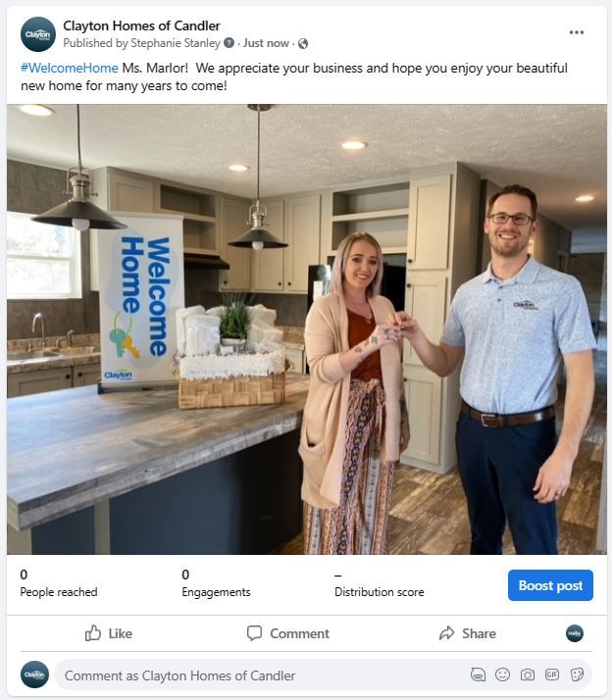Open the sticker picker in comment box
The image size is (612, 700).
pyautogui.click(x=577, y=675)
